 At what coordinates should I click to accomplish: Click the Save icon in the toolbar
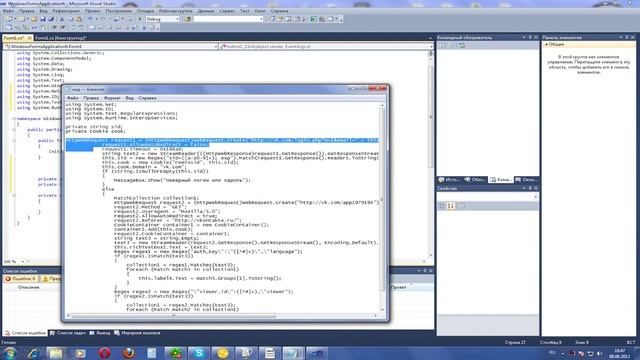pyautogui.click(x=42, y=19)
